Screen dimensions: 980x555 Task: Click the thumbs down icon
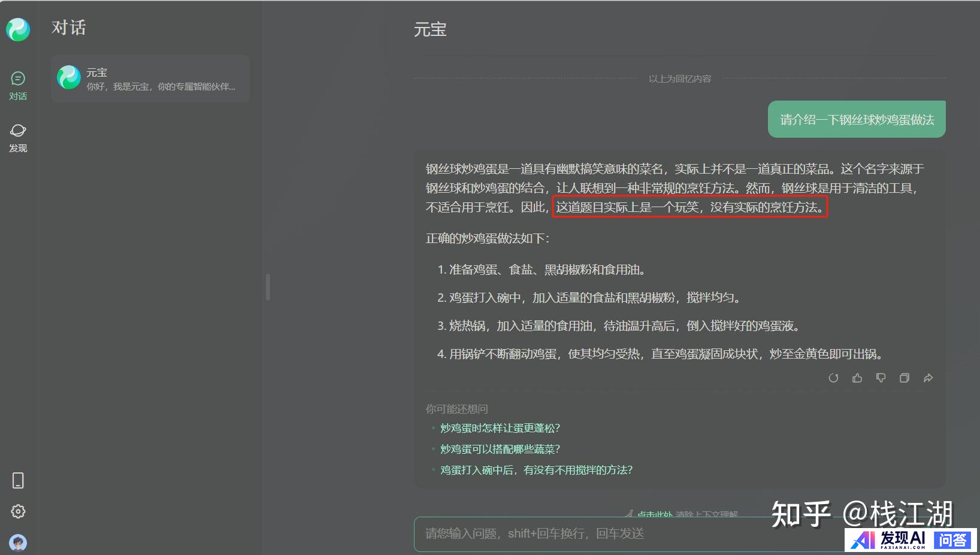[x=881, y=378]
